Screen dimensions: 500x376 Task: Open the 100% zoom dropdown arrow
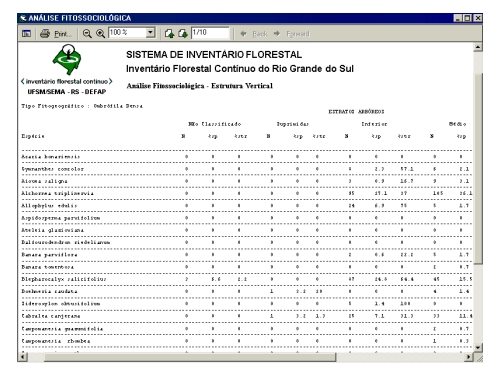coord(151,33)
